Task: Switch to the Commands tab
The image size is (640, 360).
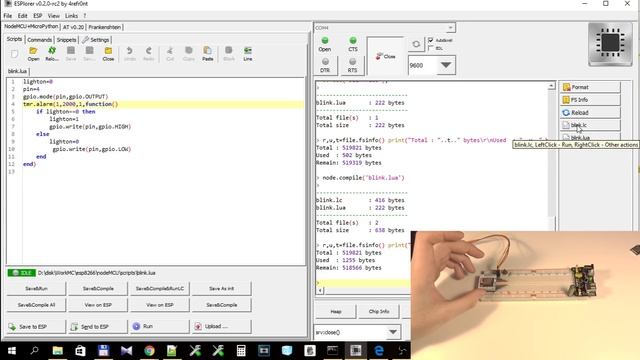Action: coord(40,40)
